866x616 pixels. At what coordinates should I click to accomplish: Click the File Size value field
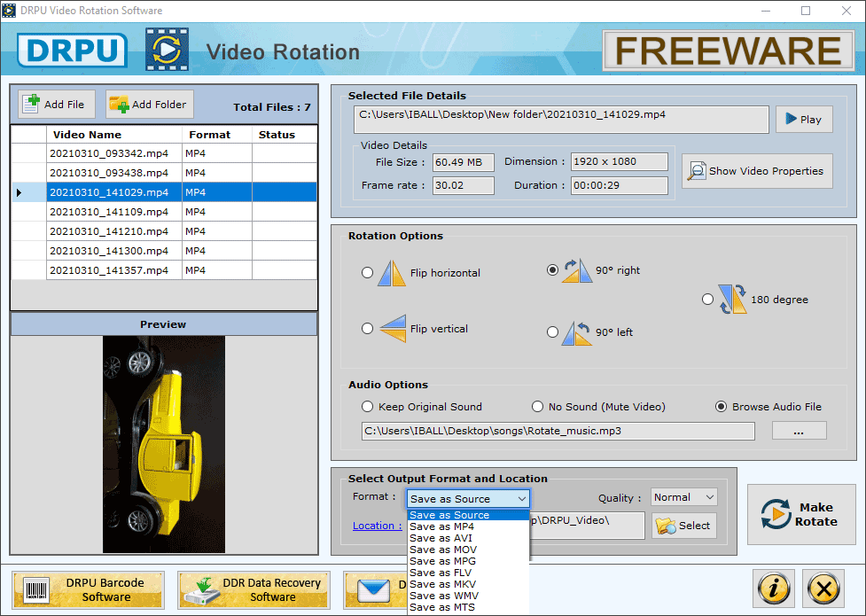pyautogui.click(x=464, y=162)
